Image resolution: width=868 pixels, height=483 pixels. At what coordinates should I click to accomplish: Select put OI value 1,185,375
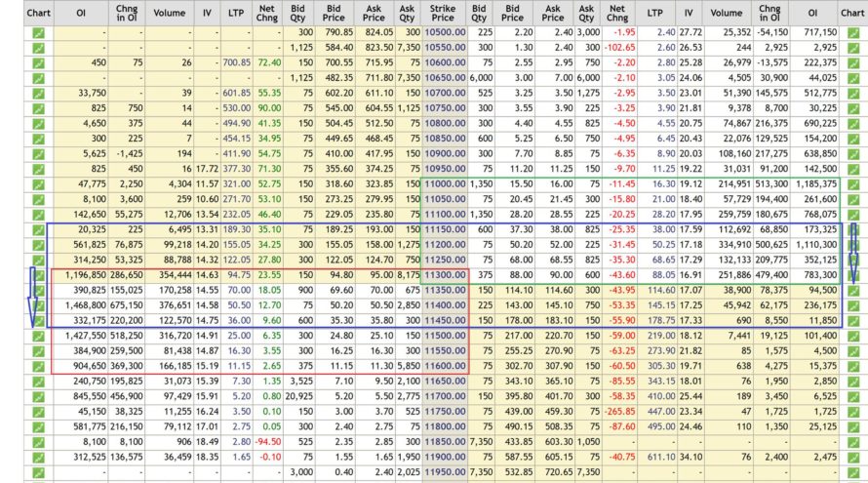[816, 183]
